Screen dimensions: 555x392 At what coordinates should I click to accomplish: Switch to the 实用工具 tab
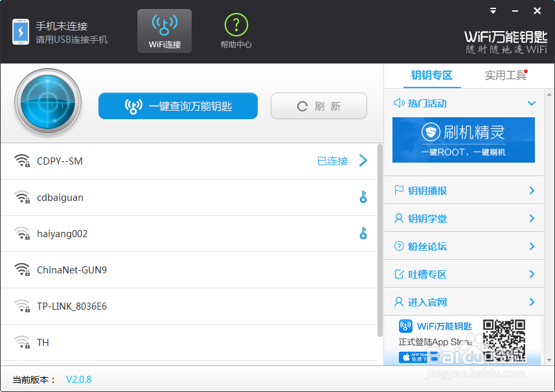(505, 75)
